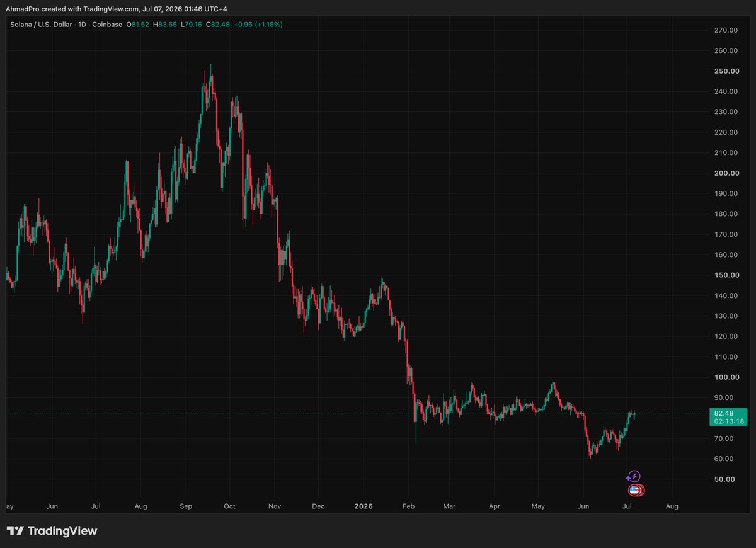Click the 100.00 price scale label
The image size is (756, 548).
click(726, 377)
